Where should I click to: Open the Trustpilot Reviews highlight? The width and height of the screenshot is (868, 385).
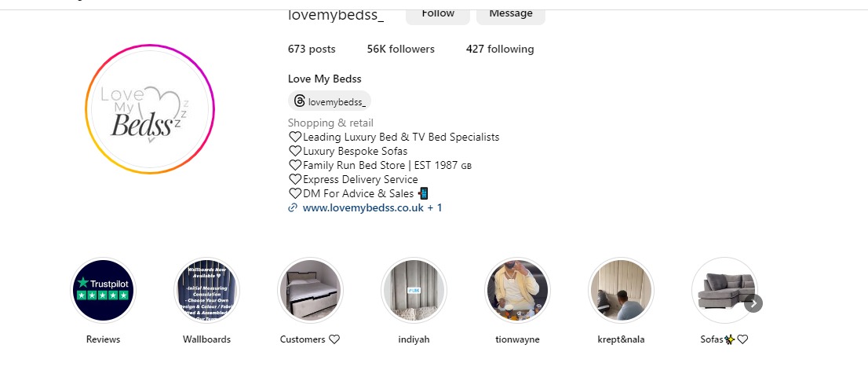coord(103,291)
